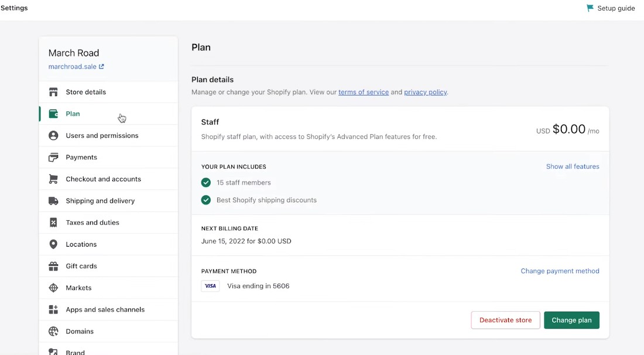Click the Users and permissions person icon
The height and width of the screenshot is (355, 644).
pos(53,135)
